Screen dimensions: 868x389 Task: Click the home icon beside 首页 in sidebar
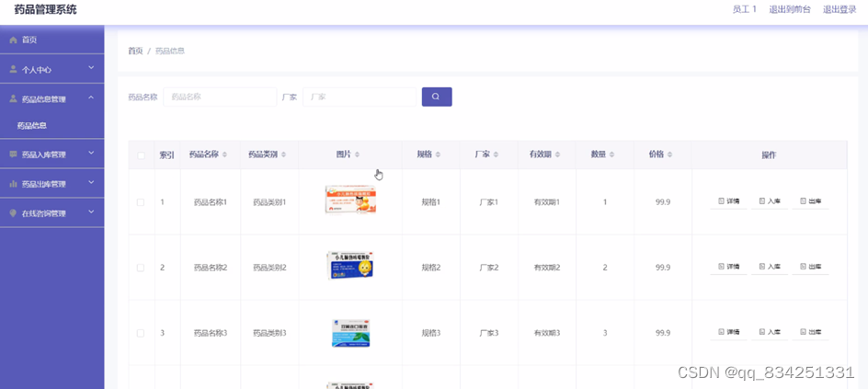click(x=13, y=40)
